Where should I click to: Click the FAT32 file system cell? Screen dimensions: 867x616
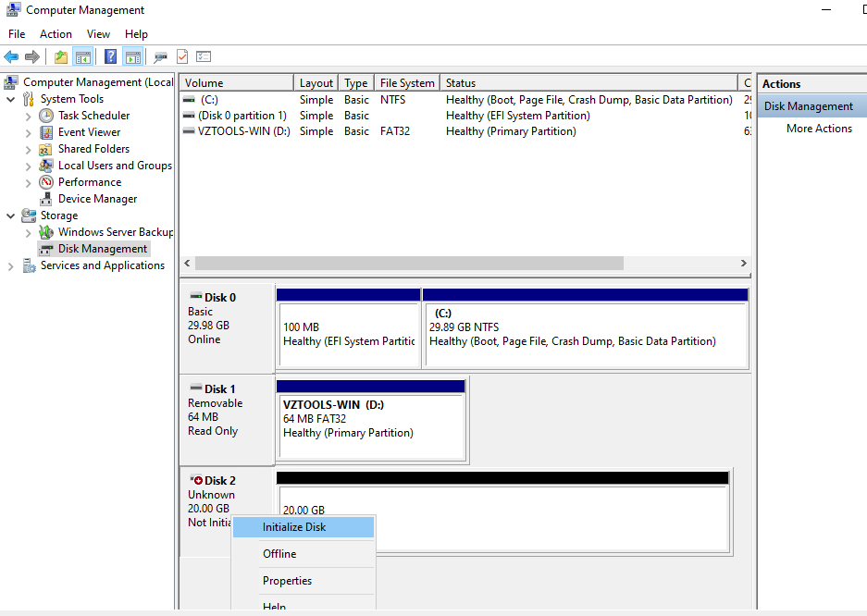pyautogui.click(x=395, y=131)
